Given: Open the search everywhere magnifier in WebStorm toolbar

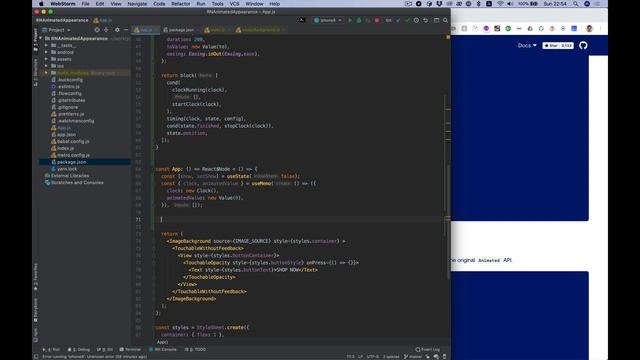Looking at the screenshot, I should (445, 20).
